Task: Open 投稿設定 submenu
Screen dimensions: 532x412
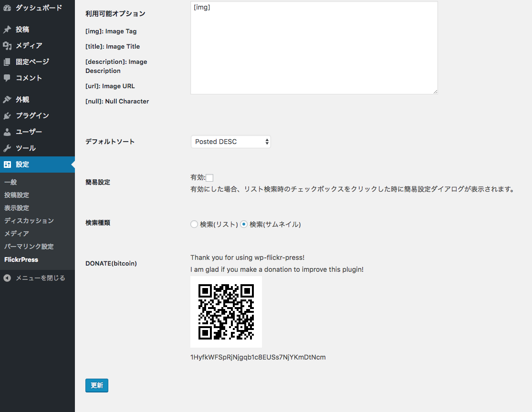Action: [17, 195]
